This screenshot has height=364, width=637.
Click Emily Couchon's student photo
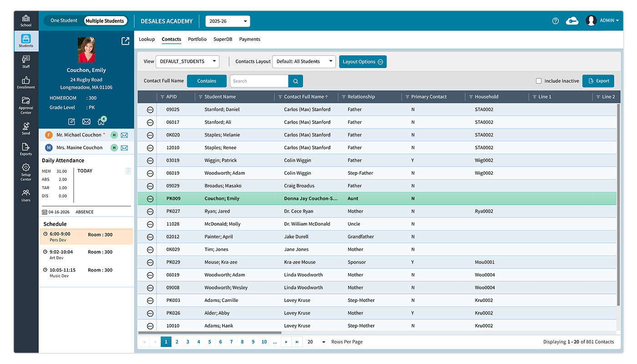point(86,50)
